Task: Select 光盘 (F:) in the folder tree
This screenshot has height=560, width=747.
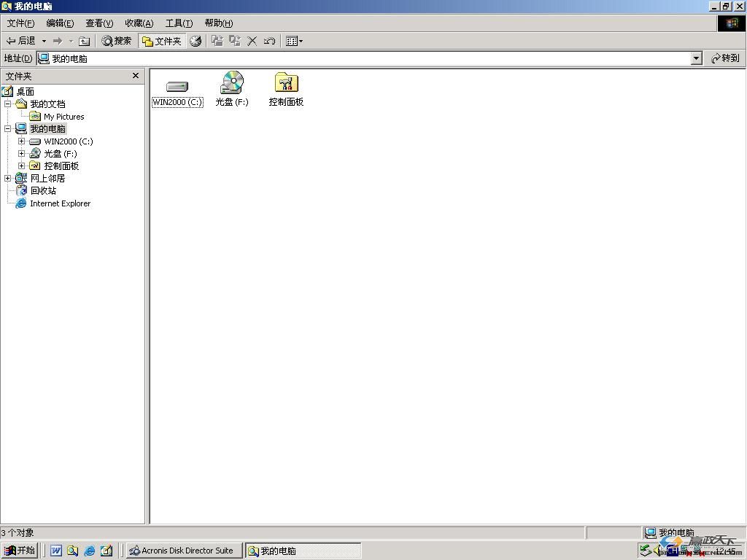Action: 60,154
